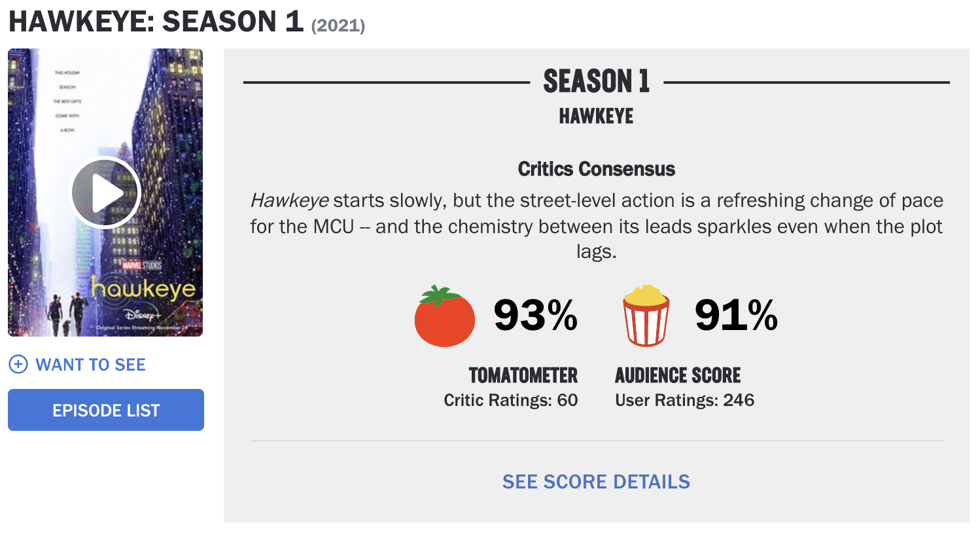Screen dimensions: 980x533
Task: Click the Season 1 section heading
Action: pyautogui.click(x=597, y=82)
